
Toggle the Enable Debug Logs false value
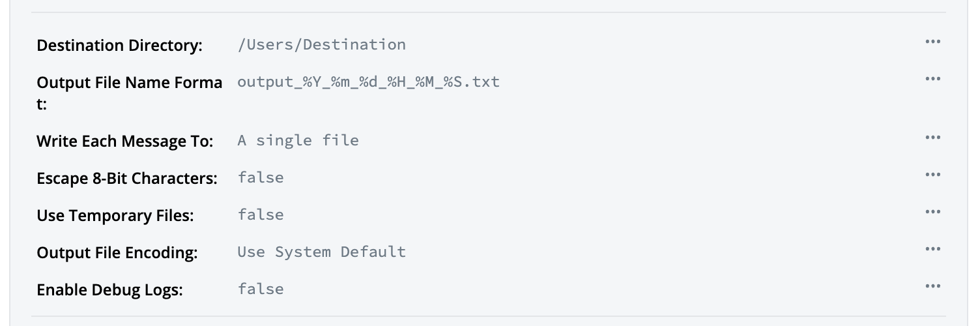tap(261, 289)
